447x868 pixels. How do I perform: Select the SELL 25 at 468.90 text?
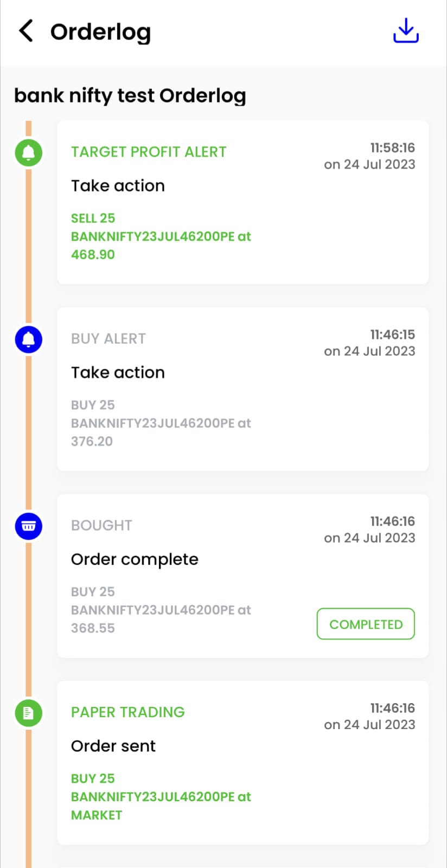pyautogui.click(x=161, y=236)
